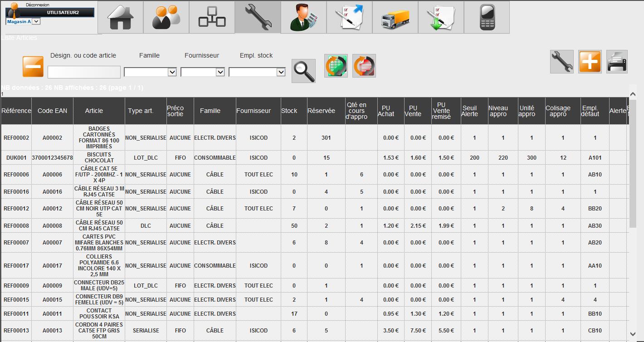
Task: Select the wrench tab in top navigation
Action: pos(258,17)
